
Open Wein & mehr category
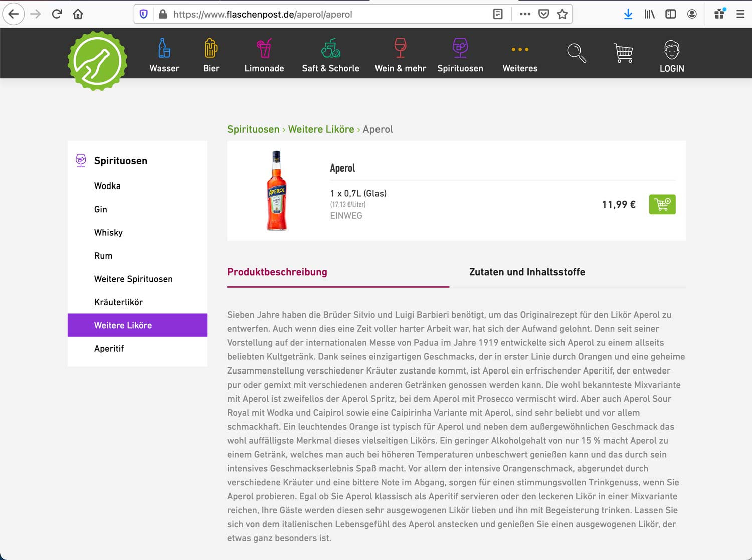point(400,55)
